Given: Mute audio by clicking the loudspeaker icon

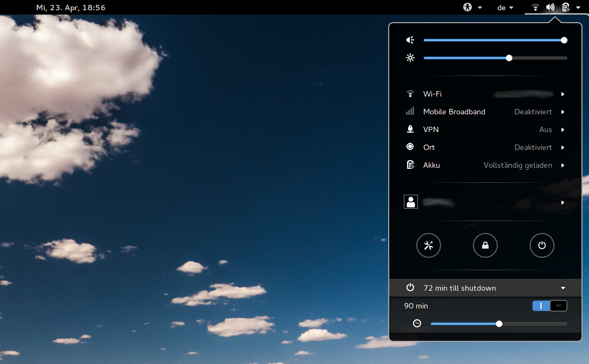Looking at the screenshot, I should coord(550,7).
